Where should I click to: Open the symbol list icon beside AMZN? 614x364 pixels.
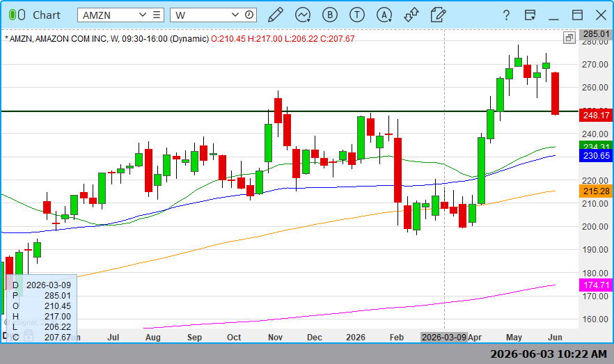coord(157,15)
